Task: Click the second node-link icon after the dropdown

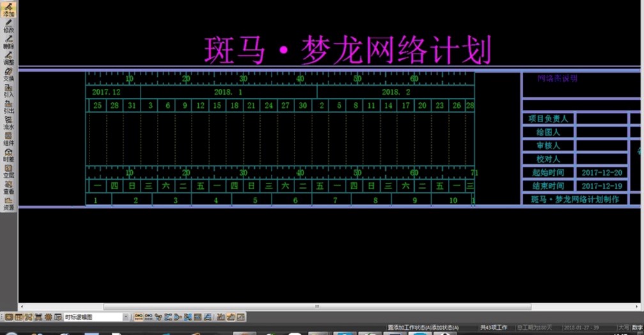Action: point(148,317)
